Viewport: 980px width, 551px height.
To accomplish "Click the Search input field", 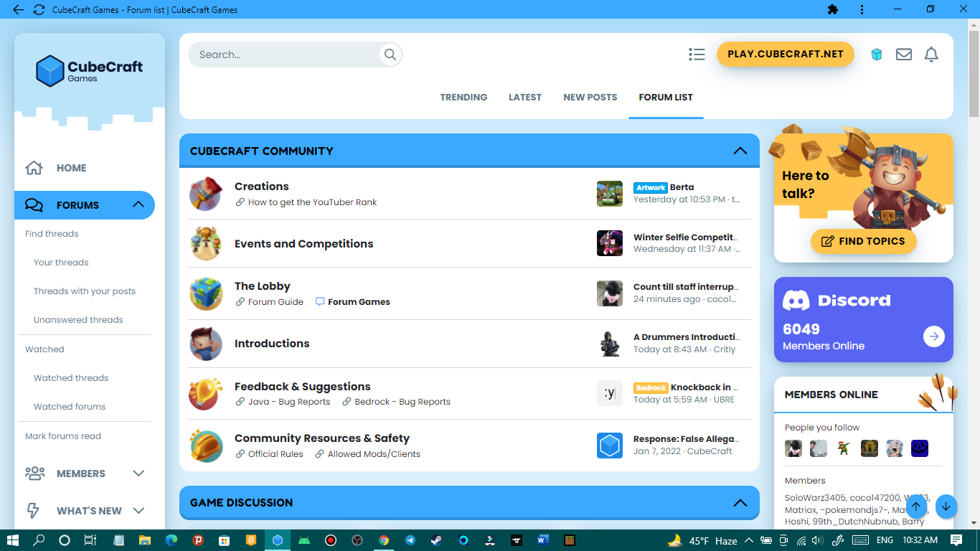I will (x=286, y=55).
